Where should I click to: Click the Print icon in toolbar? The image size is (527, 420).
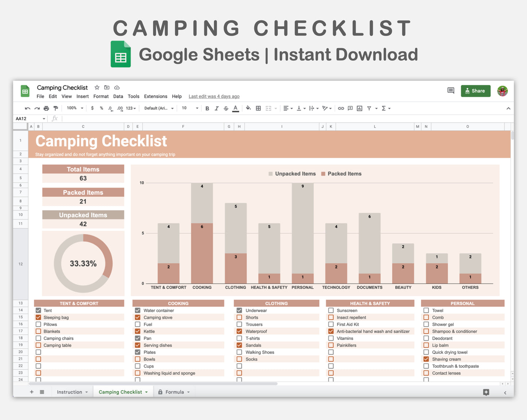[x=46, y=108]
